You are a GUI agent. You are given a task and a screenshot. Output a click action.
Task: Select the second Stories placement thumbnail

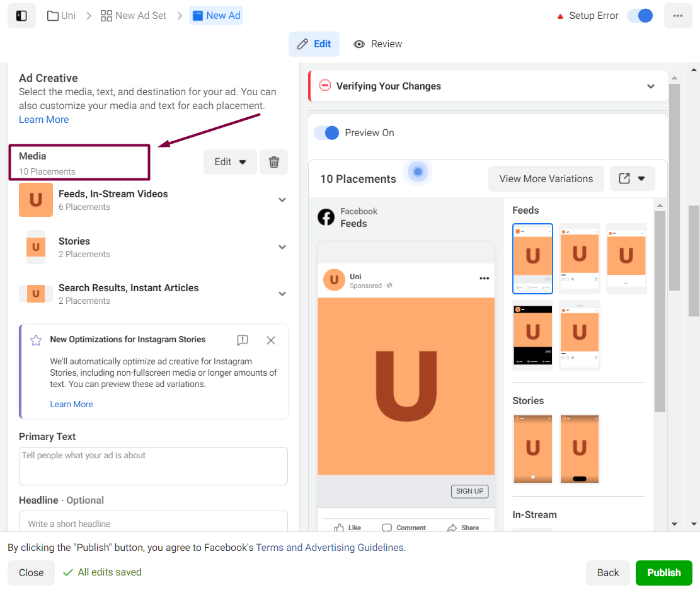(x=580, y=449)
